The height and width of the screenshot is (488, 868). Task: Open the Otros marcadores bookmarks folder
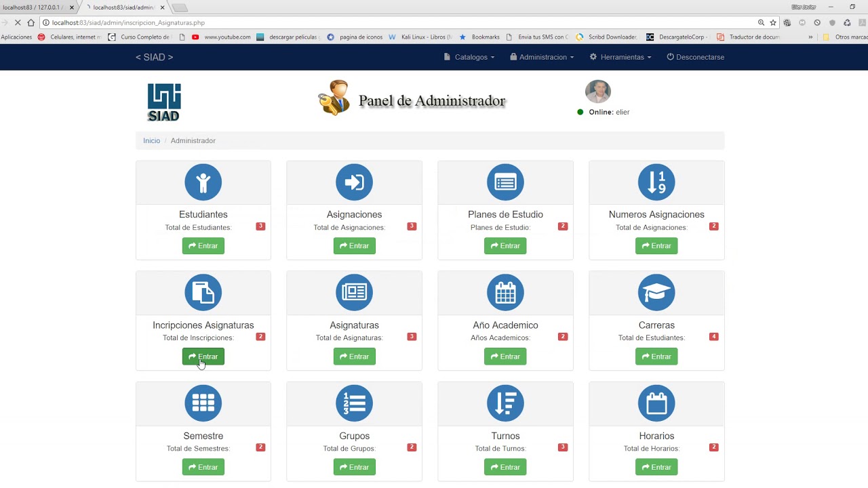(844, 37)
